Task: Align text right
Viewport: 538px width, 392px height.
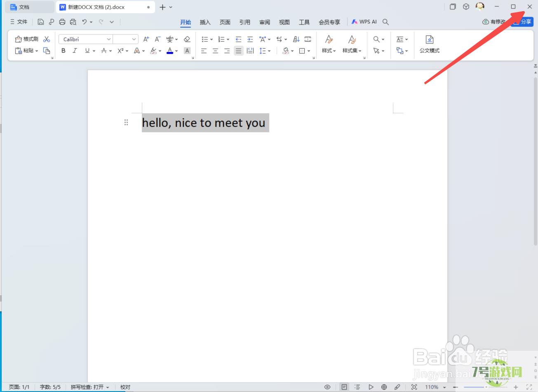Action: pyautogui.click(x=227, y=51)
